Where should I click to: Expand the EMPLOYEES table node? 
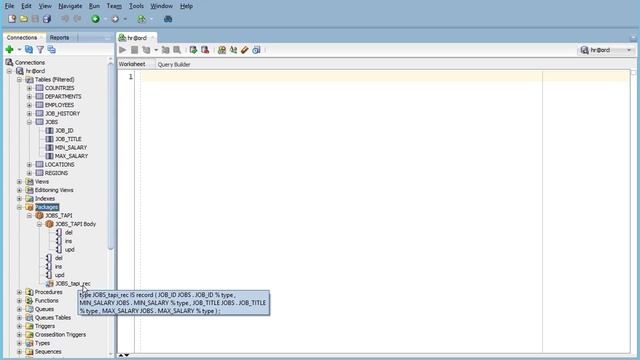(29, 105)
